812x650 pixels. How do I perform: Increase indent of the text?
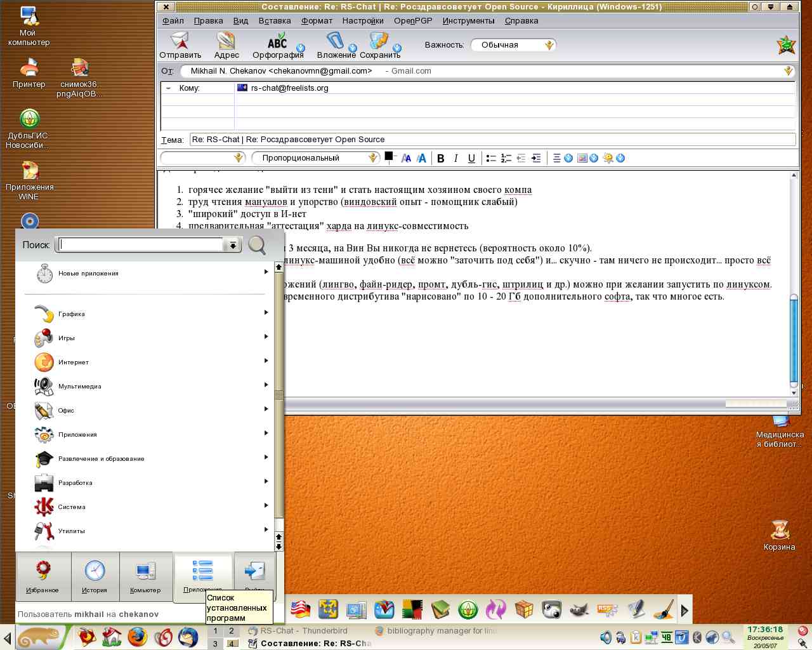pos(536,158)
